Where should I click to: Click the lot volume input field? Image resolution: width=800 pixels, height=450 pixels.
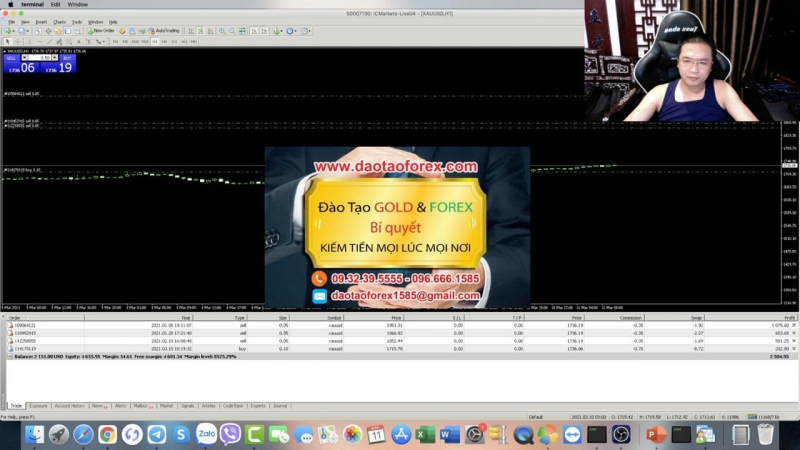tap(39, 58)
